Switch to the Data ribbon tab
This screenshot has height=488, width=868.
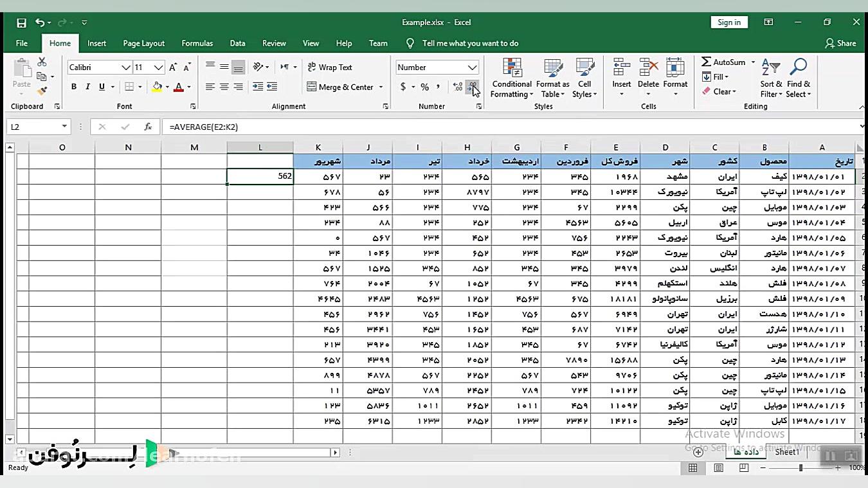238,43
